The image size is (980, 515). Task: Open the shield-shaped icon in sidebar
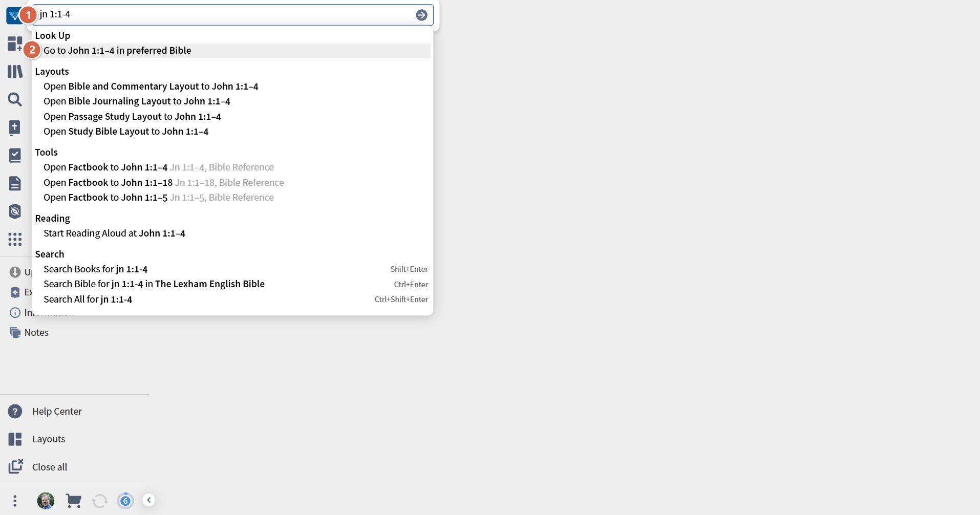15,211
